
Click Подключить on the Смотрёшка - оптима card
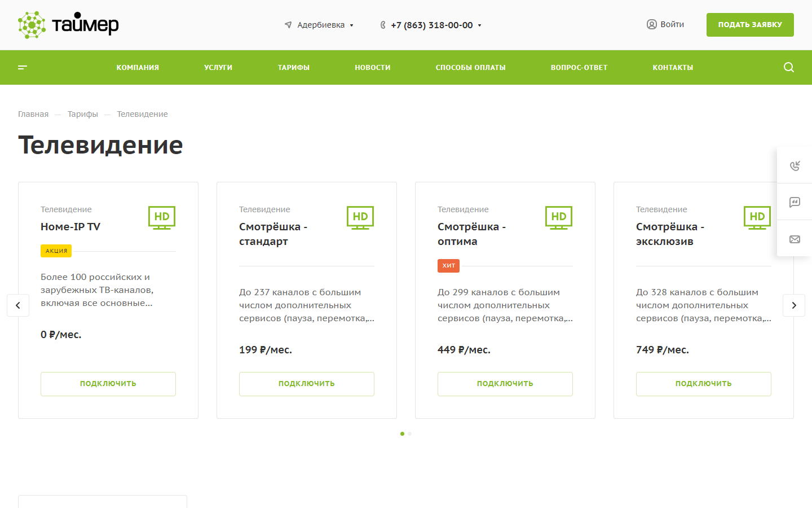(505, 383)
